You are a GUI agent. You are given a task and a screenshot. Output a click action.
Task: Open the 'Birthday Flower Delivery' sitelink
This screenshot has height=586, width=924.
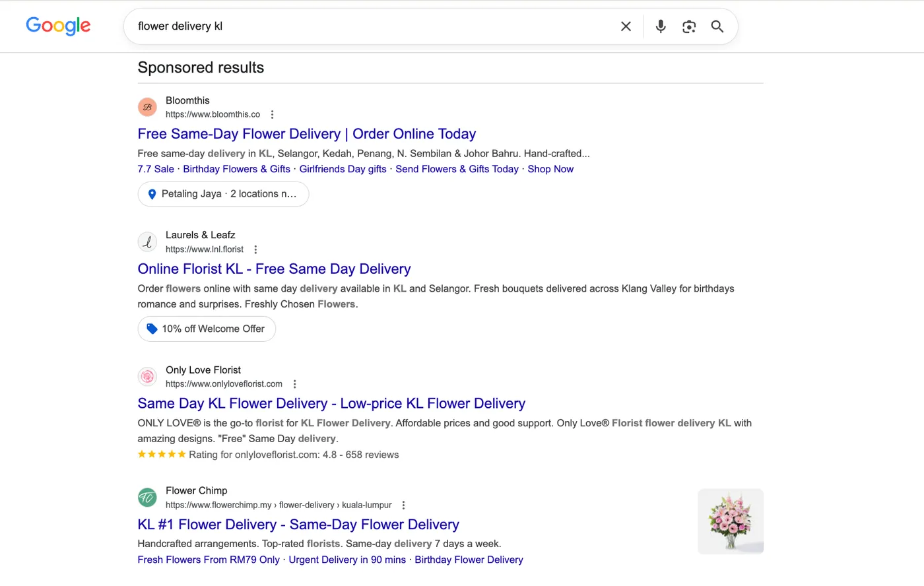[x=469, y=560]
